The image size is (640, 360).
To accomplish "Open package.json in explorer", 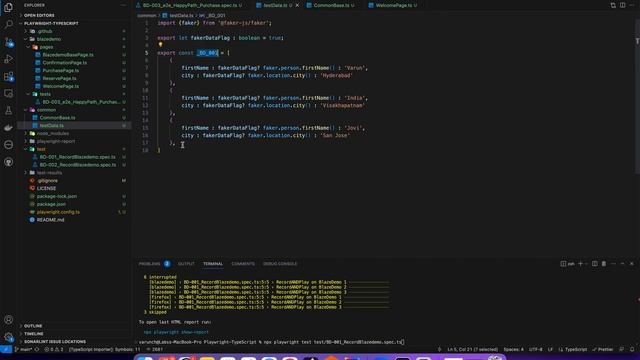I will [51, 204].
